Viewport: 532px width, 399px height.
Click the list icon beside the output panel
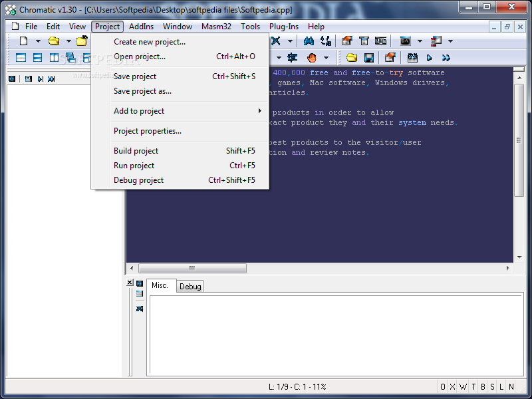(x=140, y=294)
